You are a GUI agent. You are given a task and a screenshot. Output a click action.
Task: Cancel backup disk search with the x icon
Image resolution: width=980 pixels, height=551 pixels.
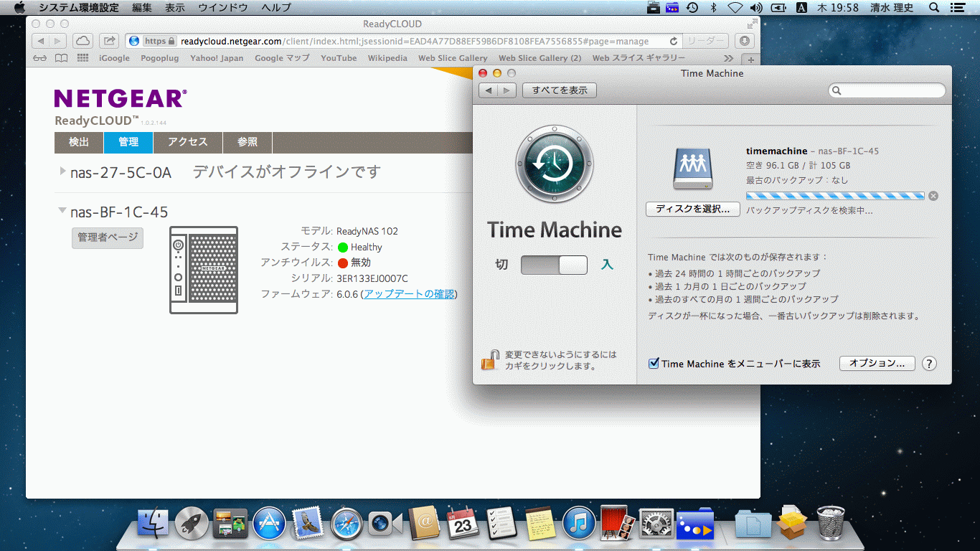[933, 196]
